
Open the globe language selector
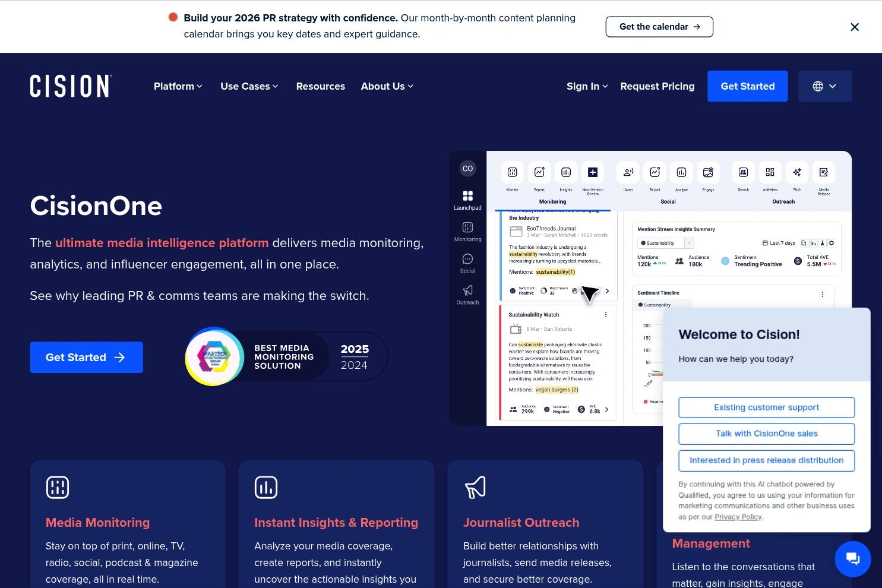(x=824, y=86)
